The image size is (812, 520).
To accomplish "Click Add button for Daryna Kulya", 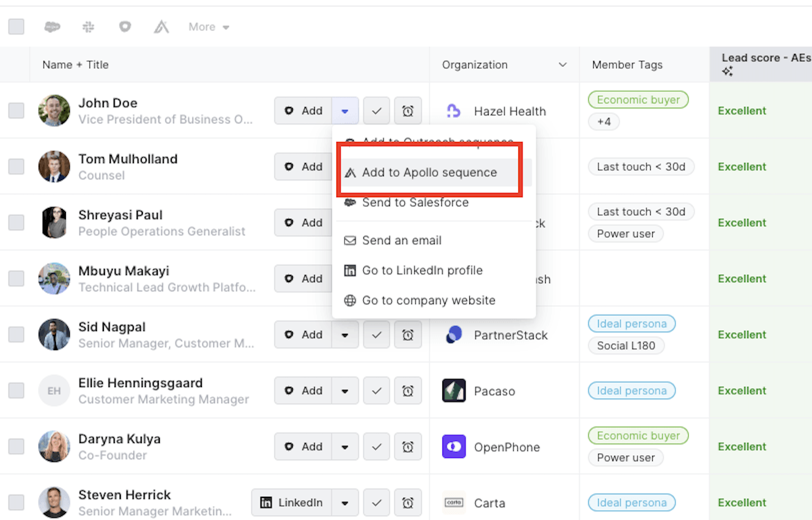I will [303, 447].
